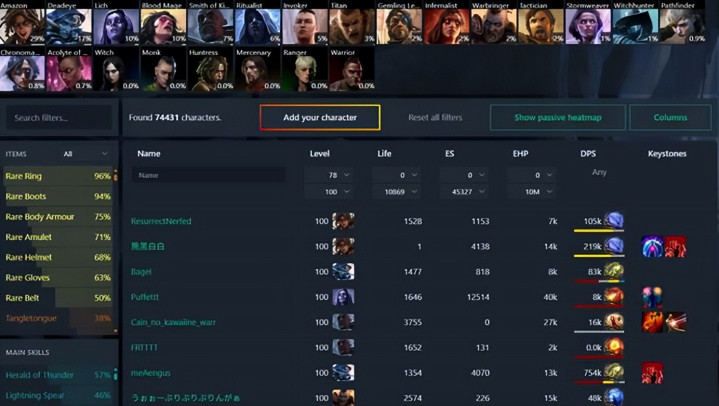The width and height of the screenshot is (719, 406).
Task: Select the Rare Ring item filter
Action: tap(58, 176)
